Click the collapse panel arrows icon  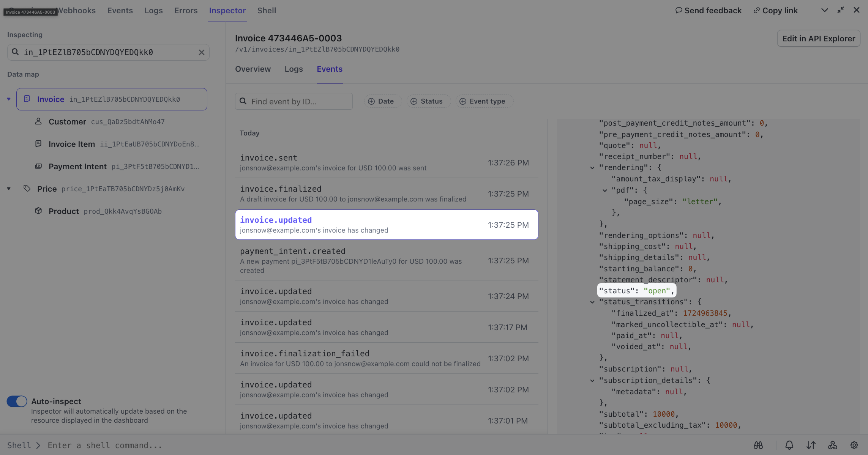click(841, 10)
